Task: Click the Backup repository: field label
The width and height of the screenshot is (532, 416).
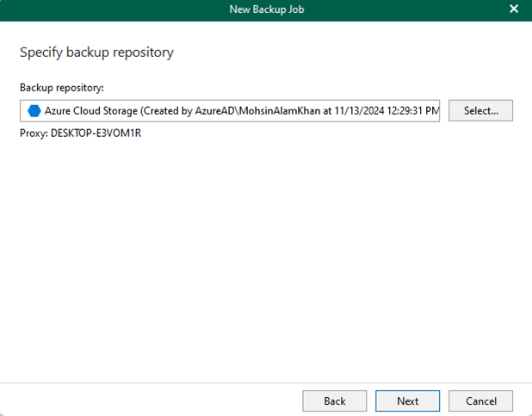Action: point(62,88)
